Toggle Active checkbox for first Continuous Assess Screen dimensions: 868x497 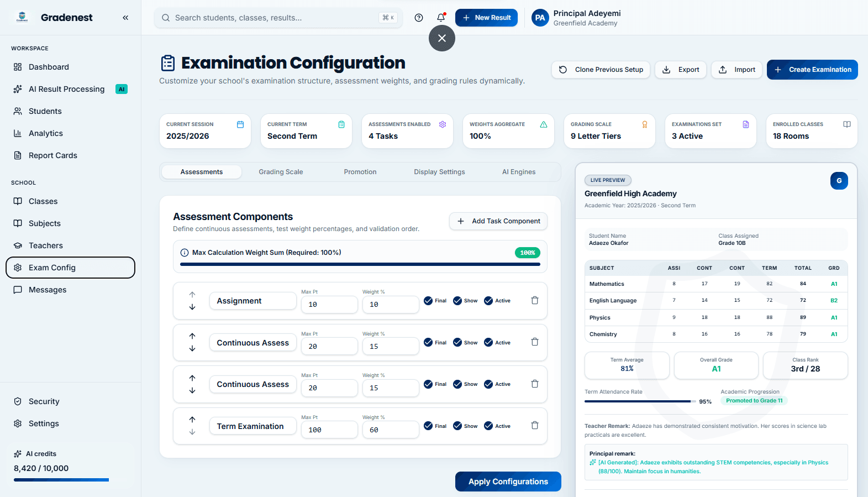tap(488, 342)
